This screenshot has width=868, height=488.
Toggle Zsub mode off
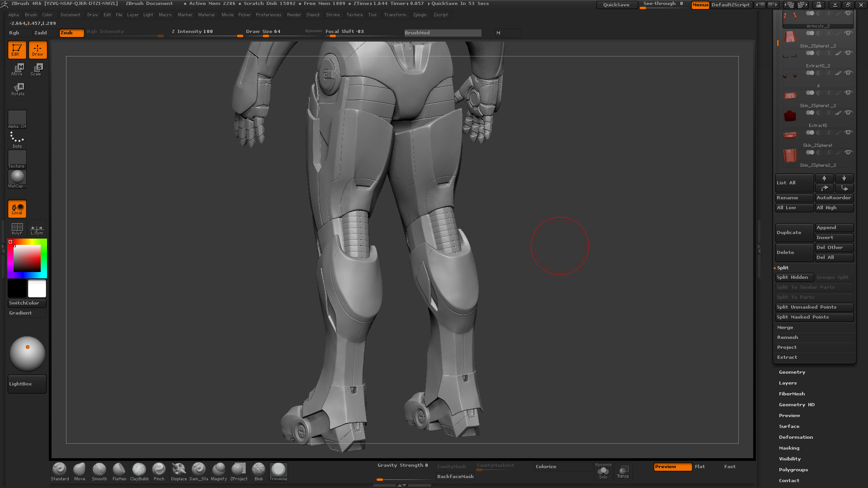click(71, 33)
